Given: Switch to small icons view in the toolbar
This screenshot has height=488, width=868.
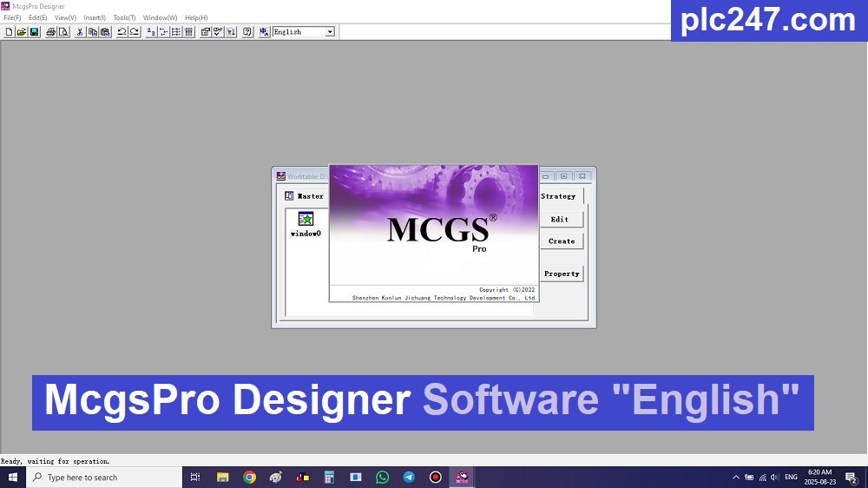Looking at the screenshot, I should pos(164,32).
